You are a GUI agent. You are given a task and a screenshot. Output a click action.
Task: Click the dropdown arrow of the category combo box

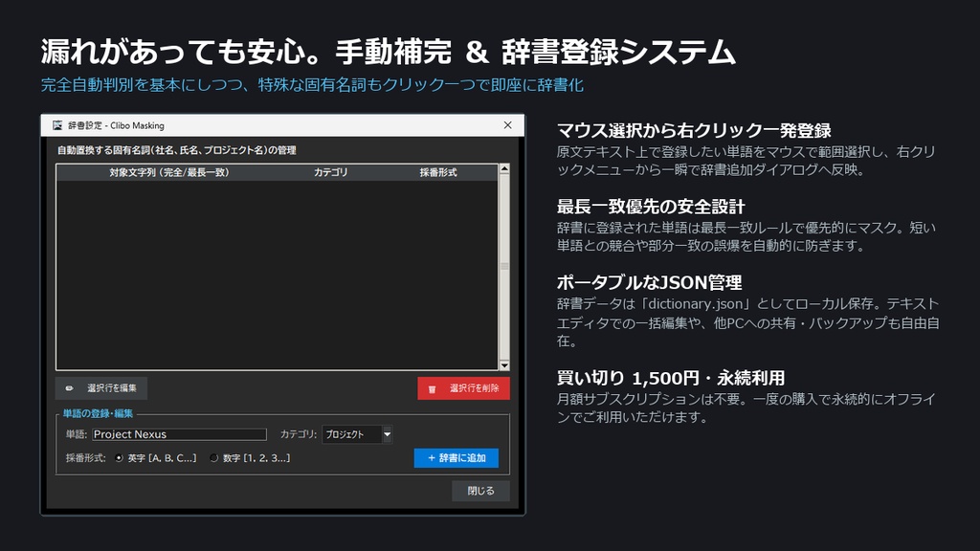tap(387, 434)
